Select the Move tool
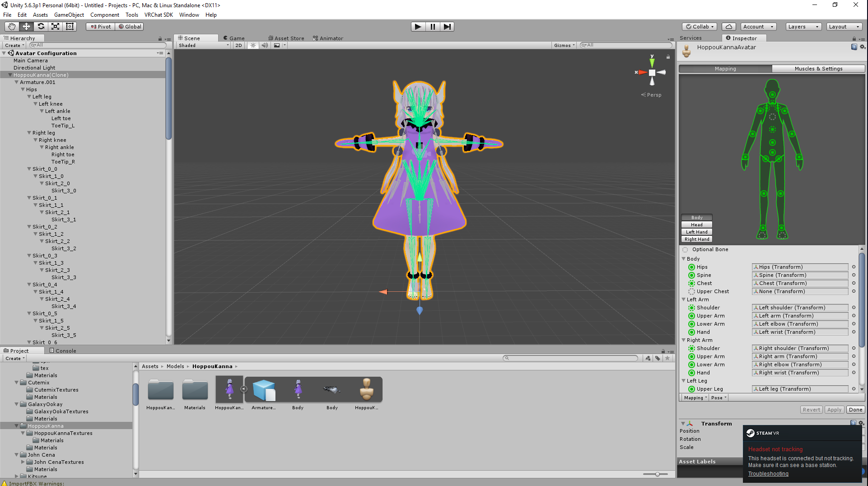This screenshot has height=486, width=868. point(26,27)
